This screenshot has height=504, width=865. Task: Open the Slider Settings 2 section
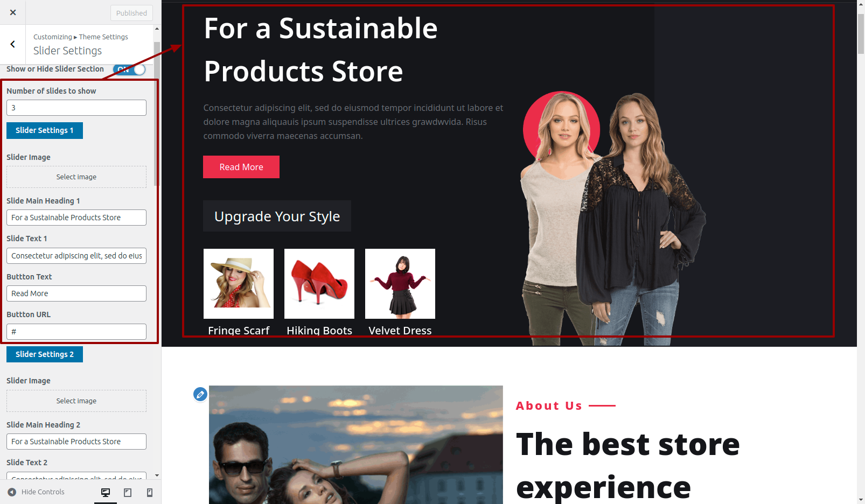point(45,354)
